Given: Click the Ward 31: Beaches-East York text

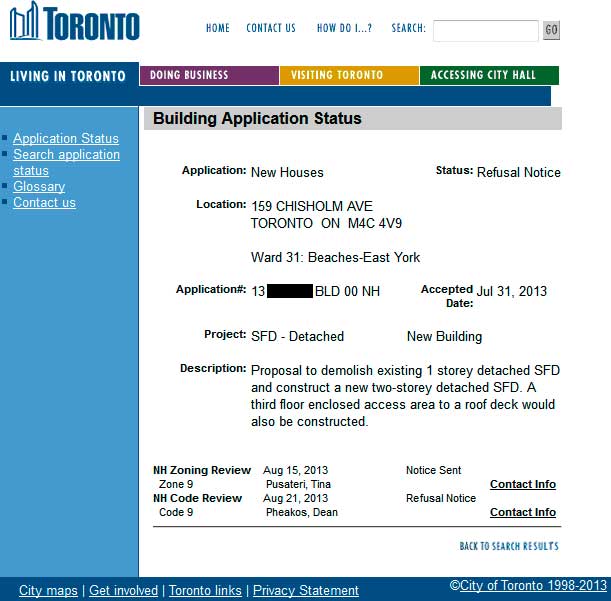Looking at the screenshot, I should (336, 257).
